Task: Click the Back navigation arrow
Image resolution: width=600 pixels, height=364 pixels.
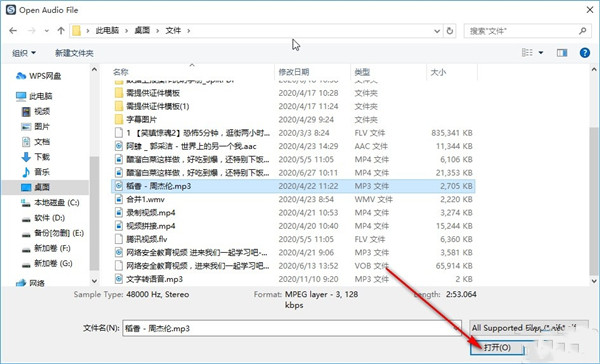Action: coord(13,31)
